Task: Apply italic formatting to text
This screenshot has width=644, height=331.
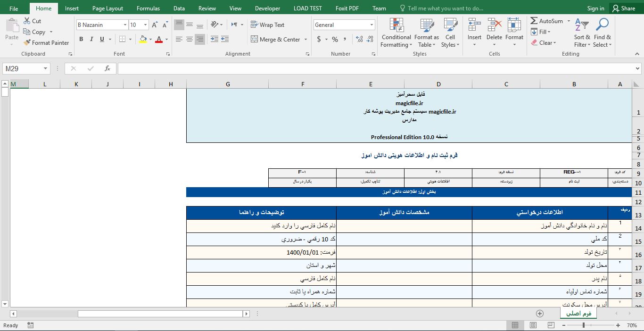Action: tap(91, 40)
